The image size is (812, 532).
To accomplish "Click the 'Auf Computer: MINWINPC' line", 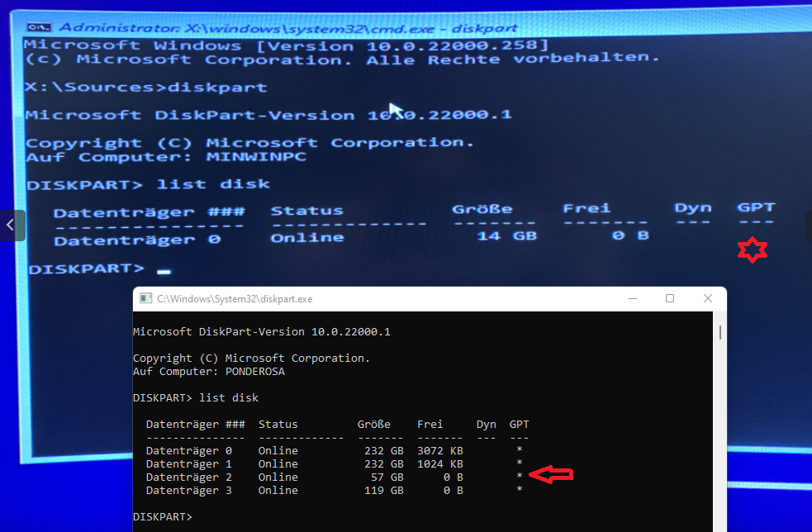I will 166,156.
